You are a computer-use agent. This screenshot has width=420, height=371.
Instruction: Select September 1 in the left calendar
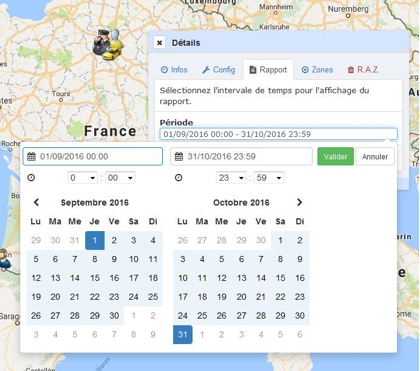coord(95,240)
